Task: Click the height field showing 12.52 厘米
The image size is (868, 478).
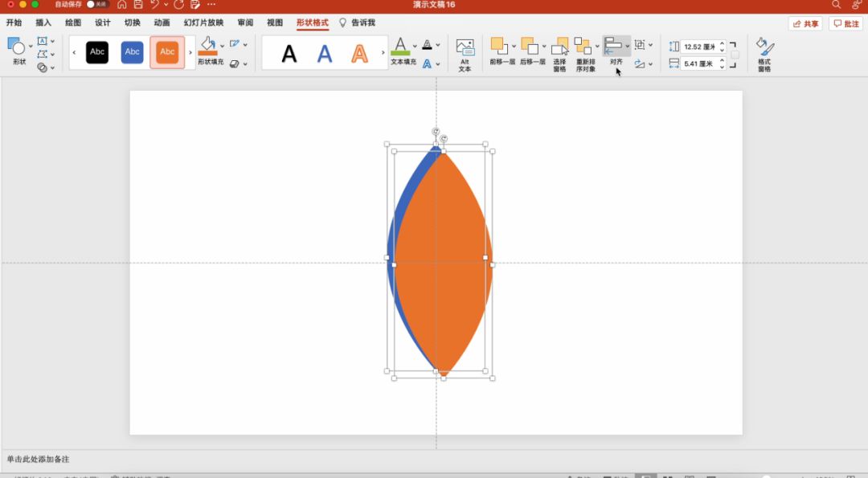Action: tap(700, 47)
